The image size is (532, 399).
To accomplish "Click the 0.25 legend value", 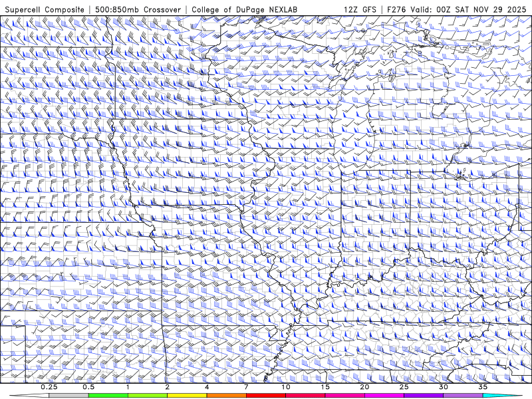I will (x=49, y=387).
